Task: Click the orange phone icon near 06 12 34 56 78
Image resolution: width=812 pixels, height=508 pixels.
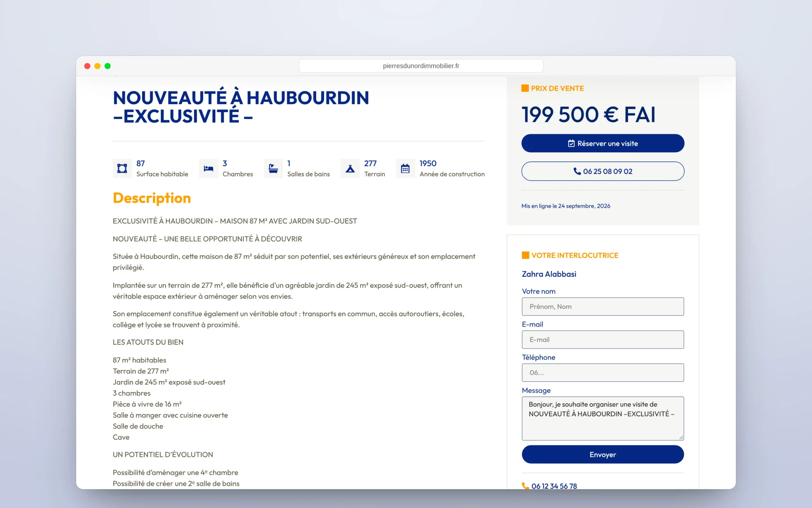Action: (x=526, y=486)
